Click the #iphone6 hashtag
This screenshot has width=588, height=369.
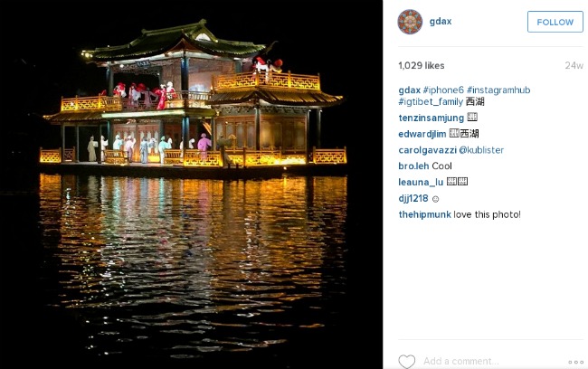tap(443, 90)
